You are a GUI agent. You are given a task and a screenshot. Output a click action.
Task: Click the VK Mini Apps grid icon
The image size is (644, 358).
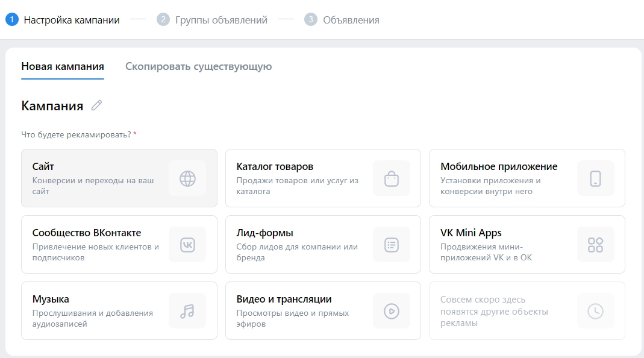(595, 245)
